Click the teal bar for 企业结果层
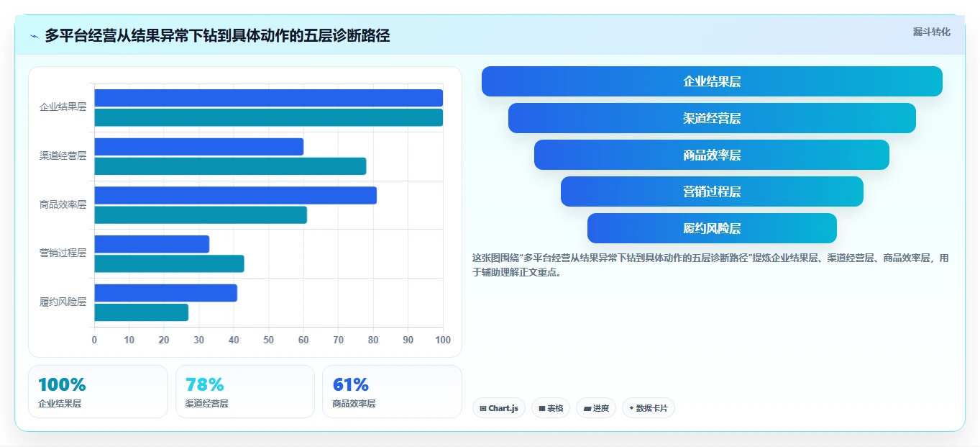The width and height of the screenshot is (980, 447). tap(268, 117)
